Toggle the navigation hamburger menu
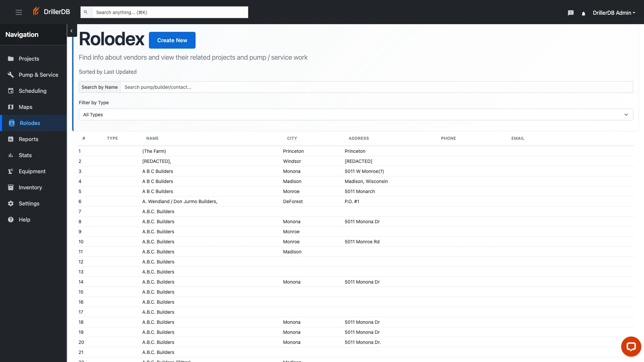Viewport: 644px width, 362px height. pyautogui.click(x=19, y=12)
